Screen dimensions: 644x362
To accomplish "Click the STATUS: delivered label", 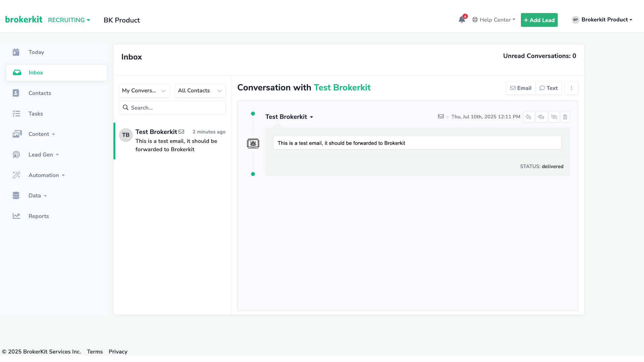I will click(x=542, y=167).
